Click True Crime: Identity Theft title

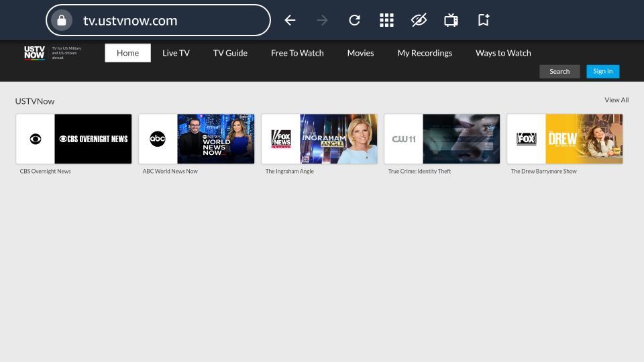[419, 171]
